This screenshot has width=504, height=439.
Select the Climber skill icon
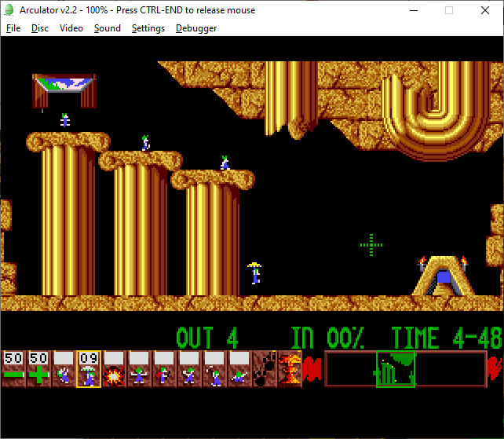coord(64,369)
